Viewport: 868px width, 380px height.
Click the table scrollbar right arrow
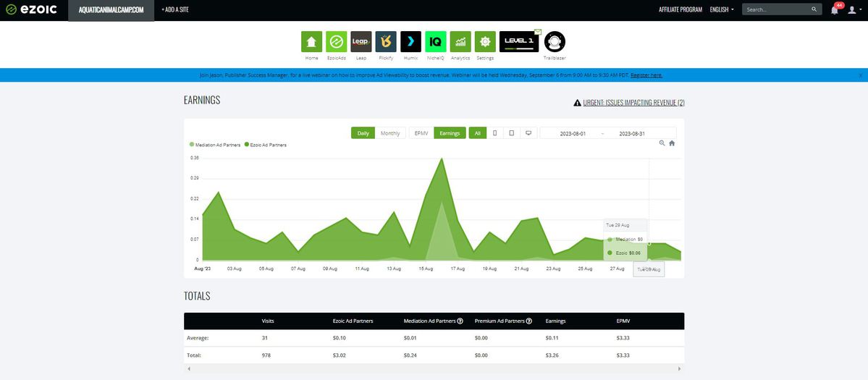[679, 368]
